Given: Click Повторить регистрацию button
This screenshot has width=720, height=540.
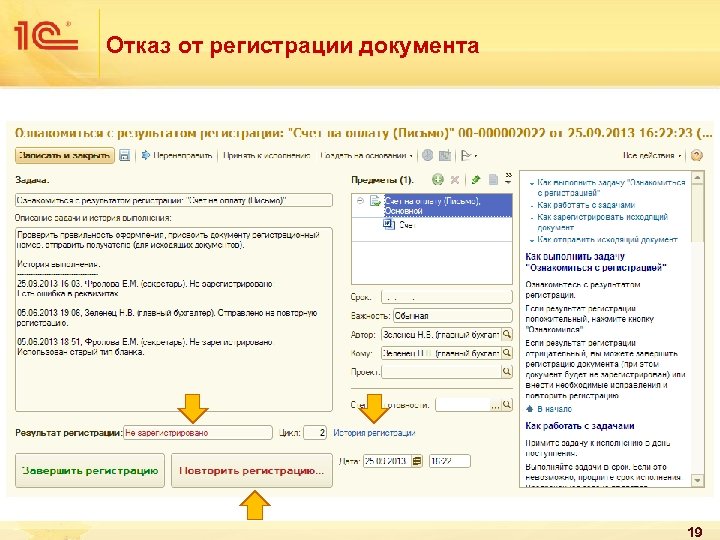Looking at the screenshot, I should 252,471.
